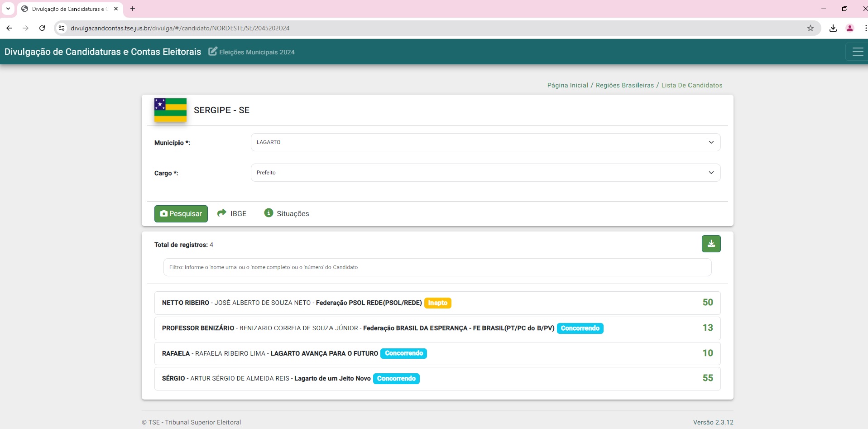Open the tab search dropdown arrow

tap(8, 9)
